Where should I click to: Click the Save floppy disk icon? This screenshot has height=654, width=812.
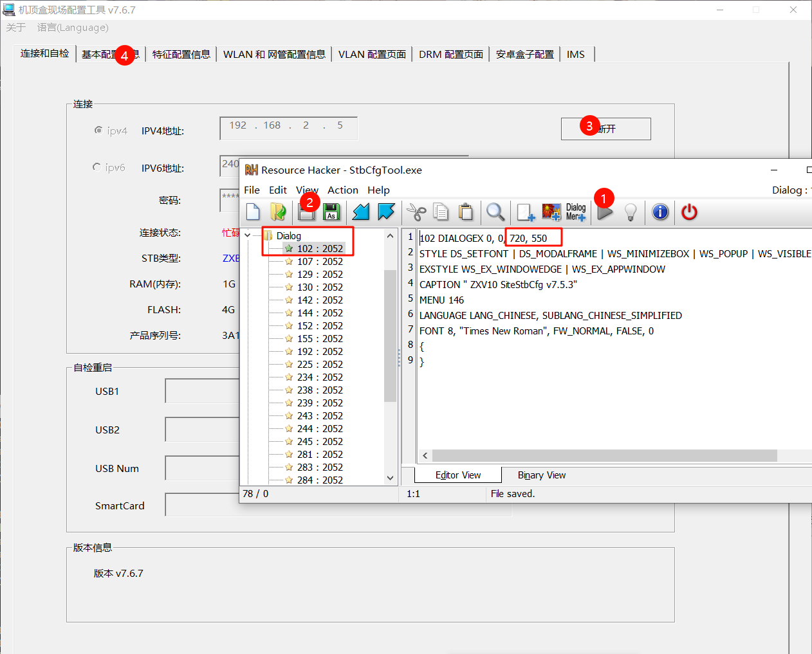click(307, 212)
